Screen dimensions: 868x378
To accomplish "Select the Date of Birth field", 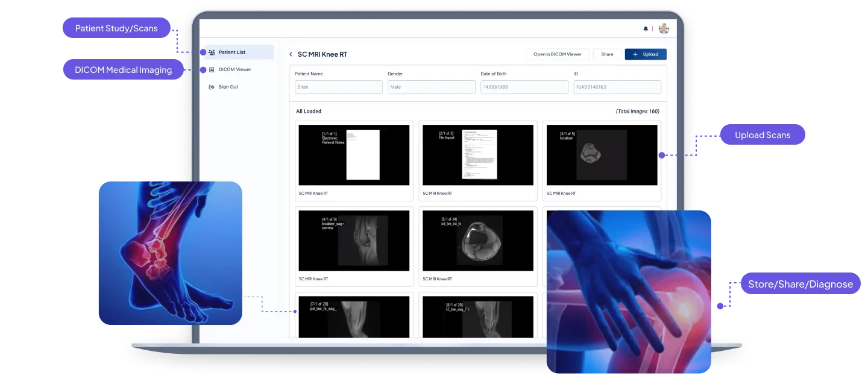I will click(x=524, y=87).
